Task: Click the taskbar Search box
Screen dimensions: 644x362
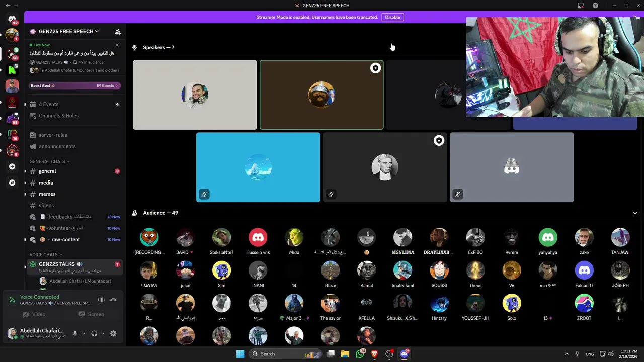Action: 284,354
